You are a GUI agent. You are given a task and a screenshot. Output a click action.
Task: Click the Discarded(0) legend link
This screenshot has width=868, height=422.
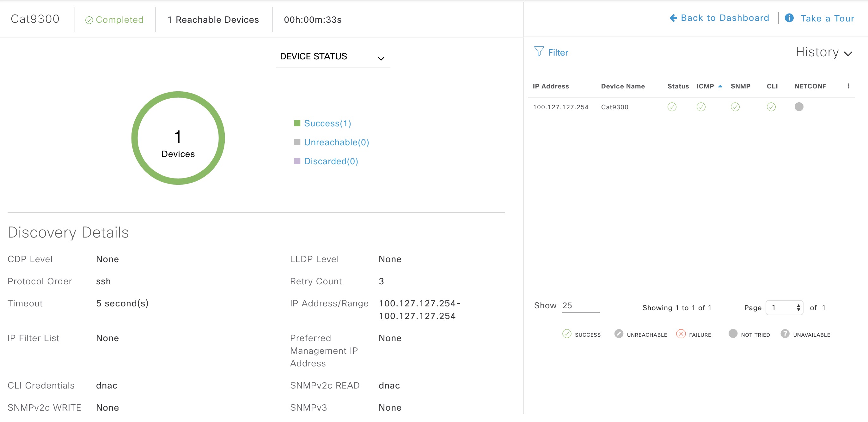point(331,161)
